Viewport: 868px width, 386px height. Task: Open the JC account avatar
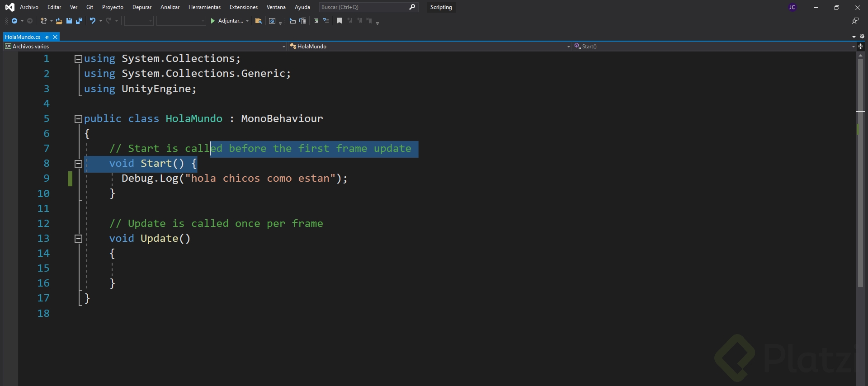coord(792,7)
